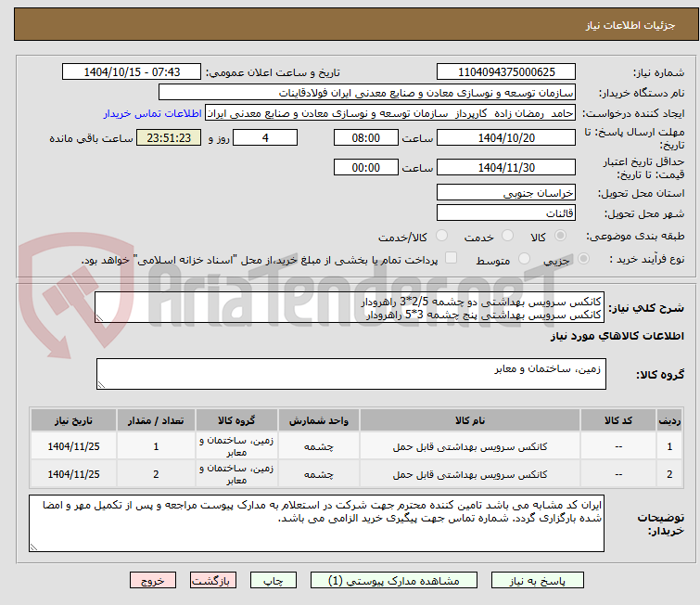Click date 1404/11/25 in row 2
The image size is (700, 605).
tap(73, 474)
